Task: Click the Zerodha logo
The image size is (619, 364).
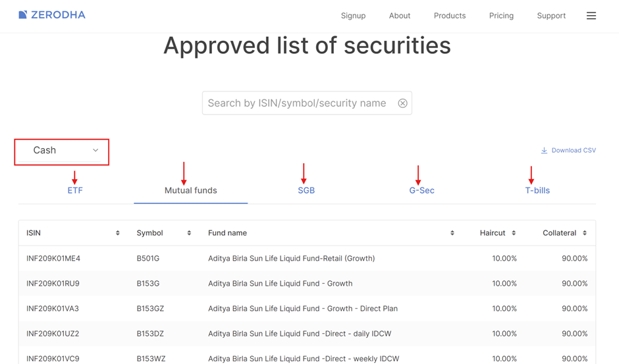Action: (52, 15)
